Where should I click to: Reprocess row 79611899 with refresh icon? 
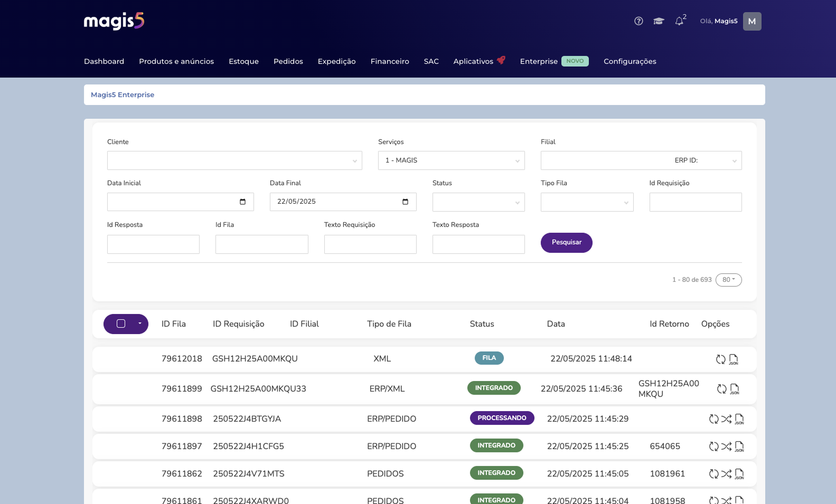pos(721,389)
